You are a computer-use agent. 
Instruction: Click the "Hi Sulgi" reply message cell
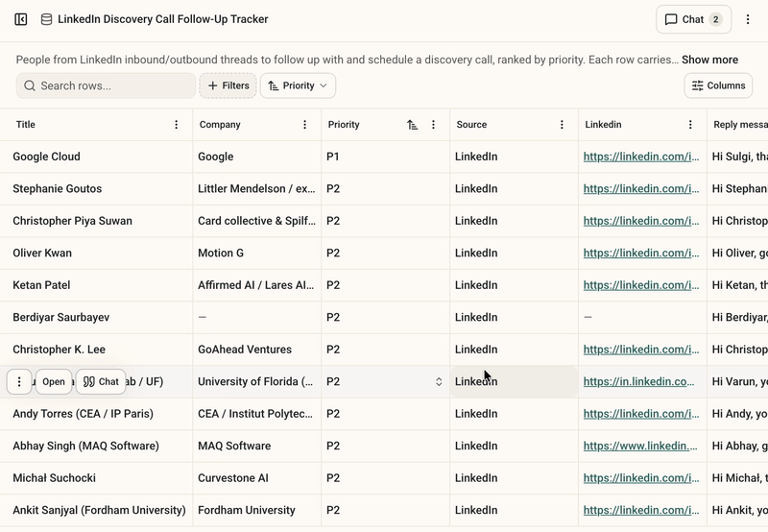click(738, 157)
